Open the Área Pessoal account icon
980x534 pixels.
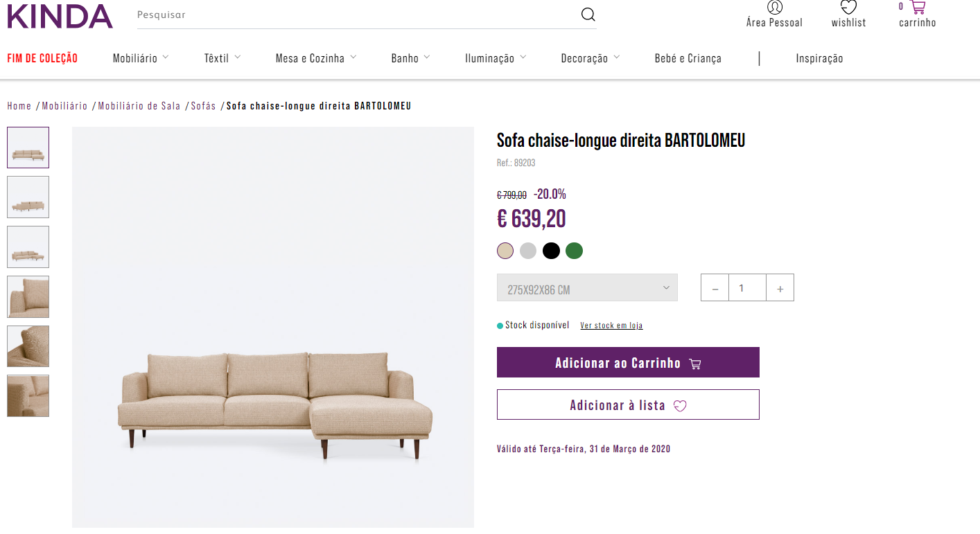click(774, 8)
